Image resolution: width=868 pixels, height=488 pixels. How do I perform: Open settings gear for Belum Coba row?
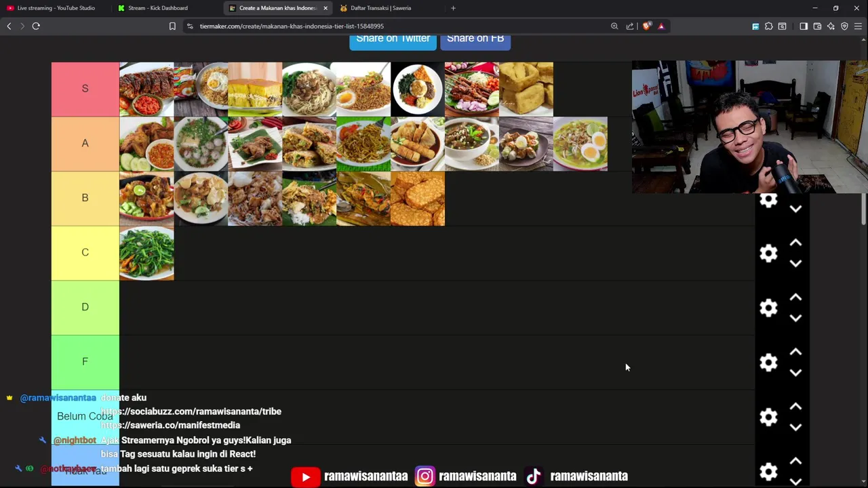768,417
